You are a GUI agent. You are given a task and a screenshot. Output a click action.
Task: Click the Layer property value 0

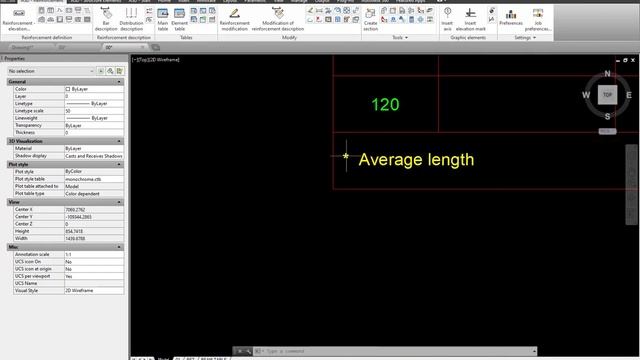94,96
